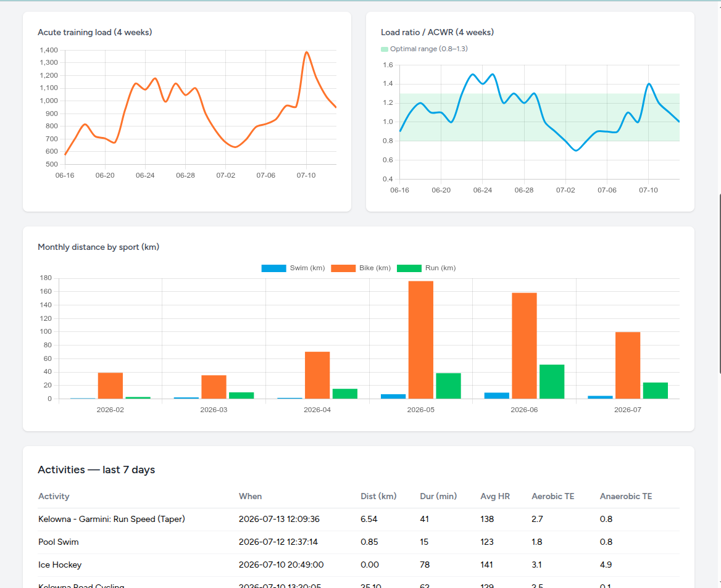This screenshot has width=721, height=588.
Task: Click the Dur (min) column header
Action: tap(438, 497)
